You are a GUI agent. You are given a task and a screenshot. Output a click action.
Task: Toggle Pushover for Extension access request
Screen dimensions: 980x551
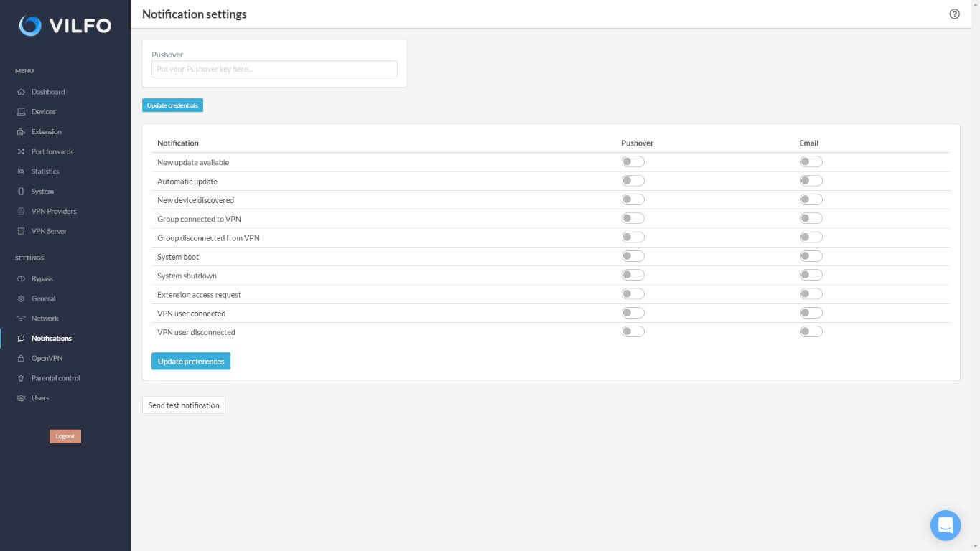tap(633, 294)
